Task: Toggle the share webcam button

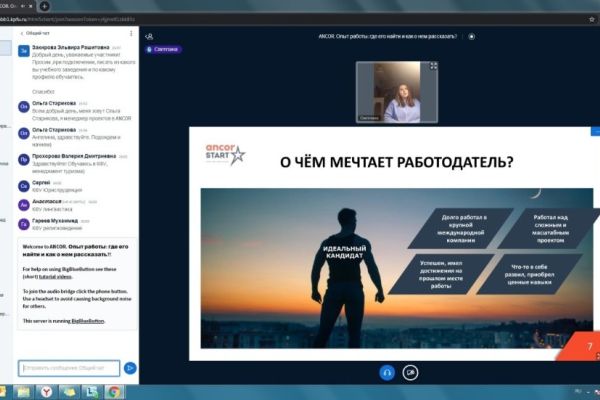Action: 410,372
